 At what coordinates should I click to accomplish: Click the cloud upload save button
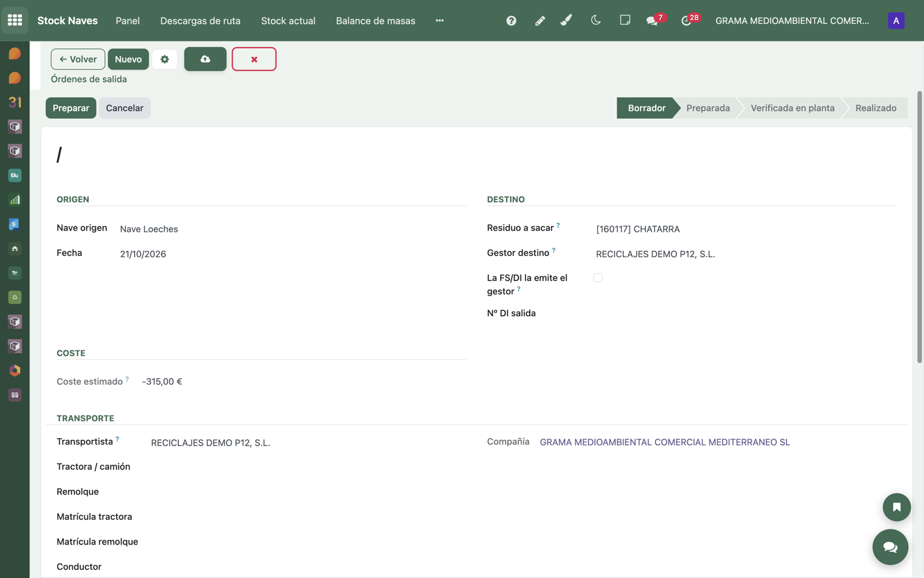[x=205, y=59]
